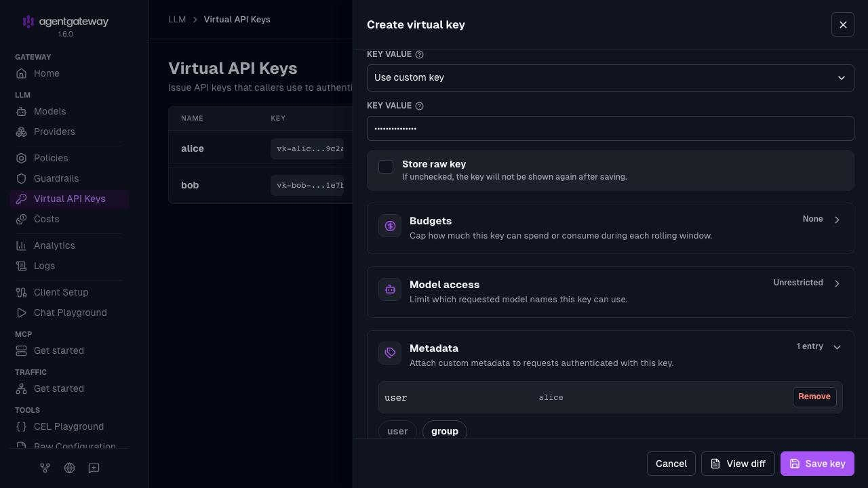The image size is (868, 488).
Task: Open Home in the sidebar
Action: point(69,73)
